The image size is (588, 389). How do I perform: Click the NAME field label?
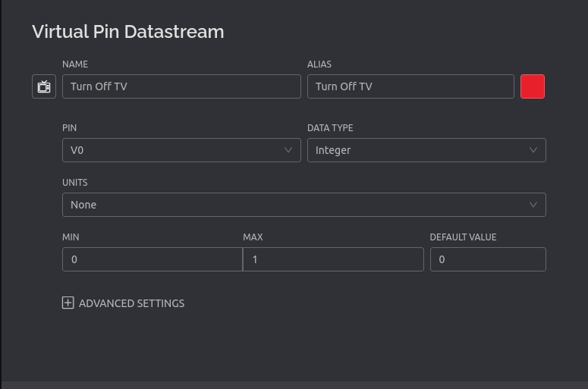click(75, 64)
